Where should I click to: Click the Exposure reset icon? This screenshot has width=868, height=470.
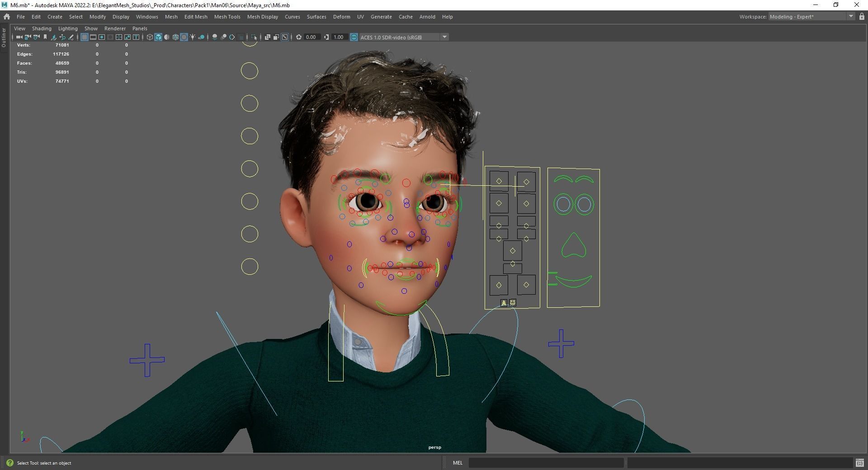click(x=299, y=37)
